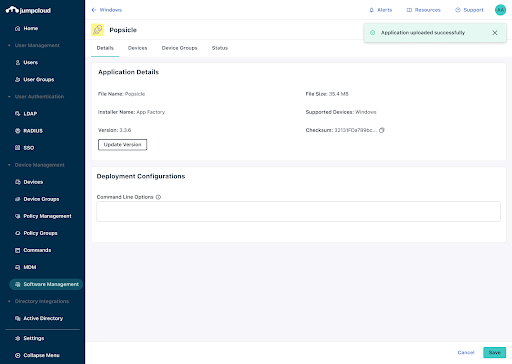Click the Update Version button

(122, 145)
